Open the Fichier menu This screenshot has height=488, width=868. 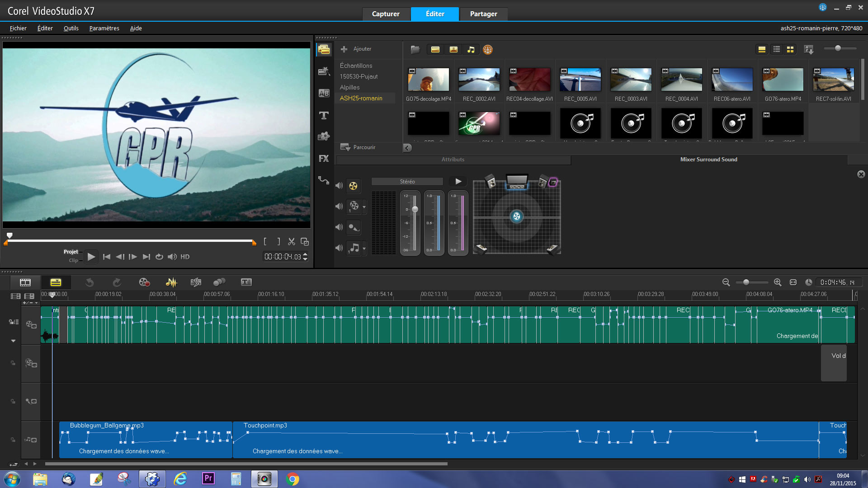pos(18,28)
